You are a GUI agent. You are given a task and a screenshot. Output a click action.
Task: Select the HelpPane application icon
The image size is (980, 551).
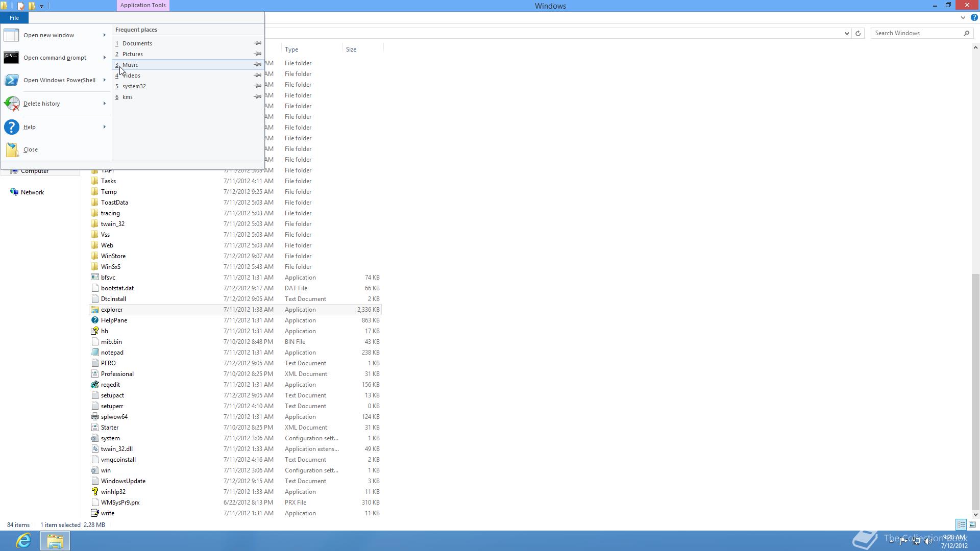point(94,320)
